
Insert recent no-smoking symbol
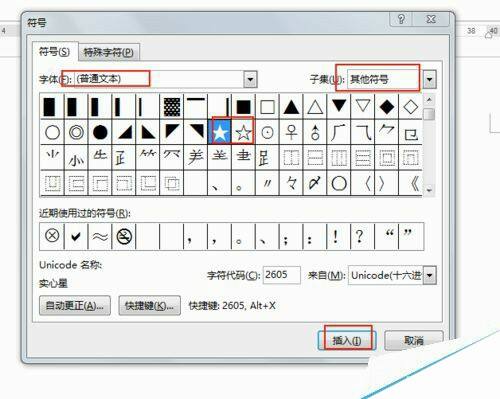click(124, 236)
